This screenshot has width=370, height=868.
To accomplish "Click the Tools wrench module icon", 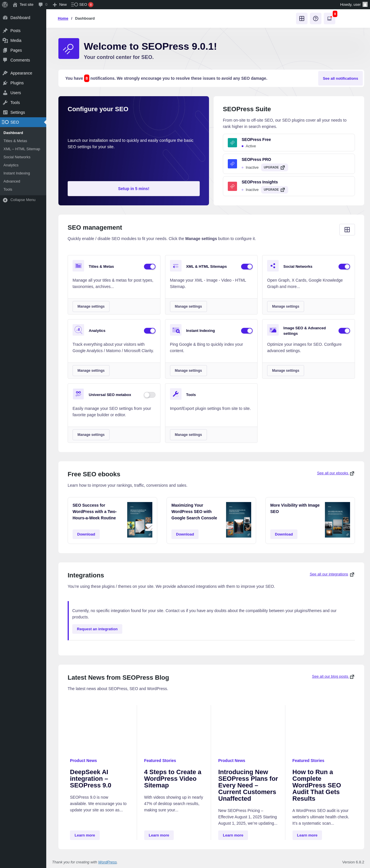I will coord(176,394).
